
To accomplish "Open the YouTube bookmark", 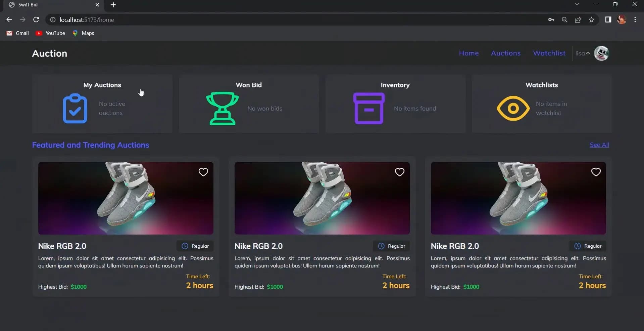I will click(50, 33).
